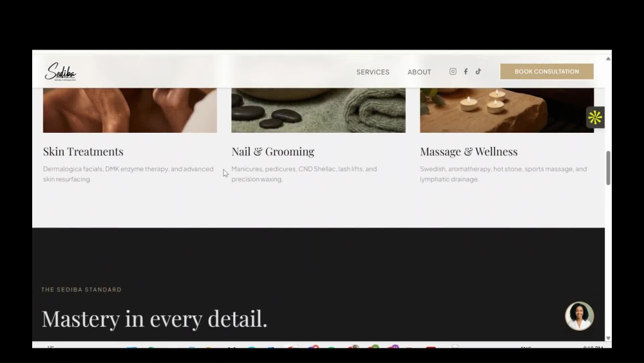Click the hot stones Nail & Grooming photo
Screen dimensions: 644x363
318,110
